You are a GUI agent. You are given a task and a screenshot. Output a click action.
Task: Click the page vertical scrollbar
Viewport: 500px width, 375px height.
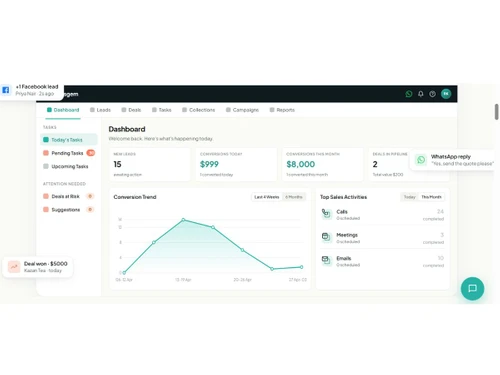(497, 112)
